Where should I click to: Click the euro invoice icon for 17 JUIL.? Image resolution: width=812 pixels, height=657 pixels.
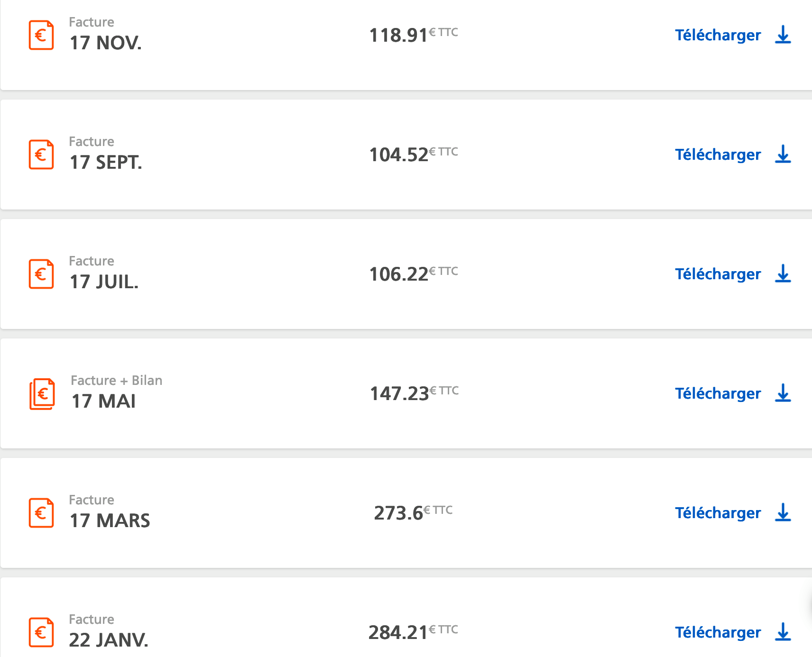click(x=41, y=274)
